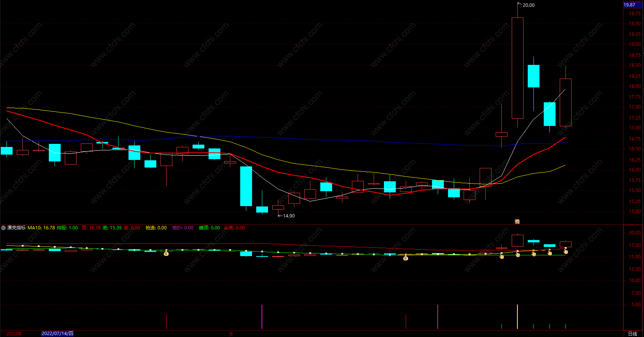Expand the 漂亮指标 indicator dropdown arrow

3,228
